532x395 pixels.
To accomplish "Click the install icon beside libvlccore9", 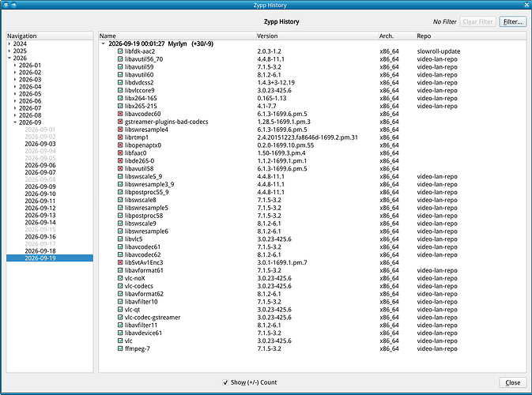I will pos(120,90).
